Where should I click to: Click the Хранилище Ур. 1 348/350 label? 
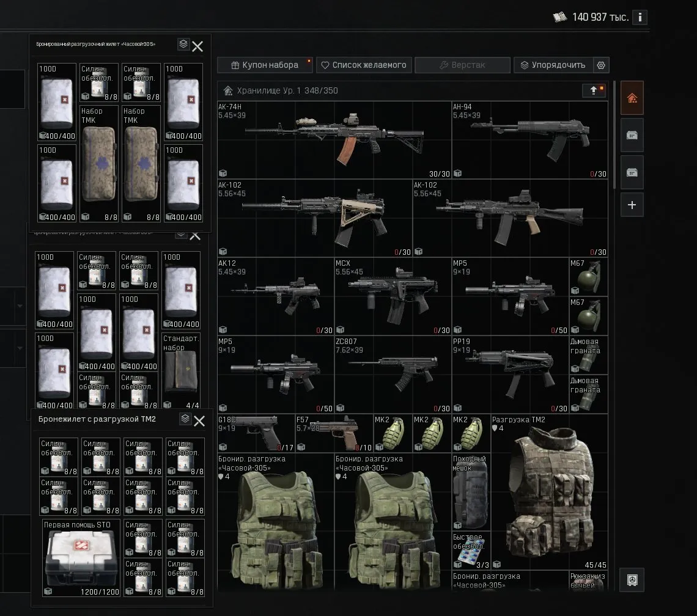tap(287, 90)
